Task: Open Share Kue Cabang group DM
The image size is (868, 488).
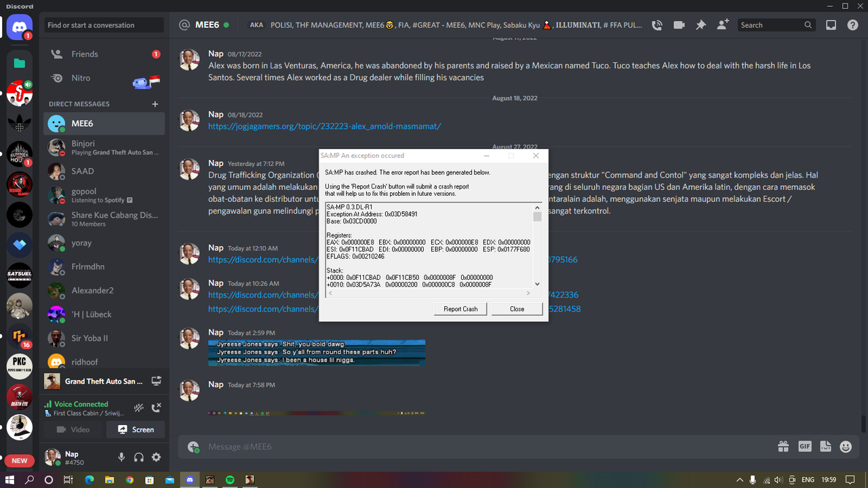Action: pyautogui.click(x=104, y=219)
